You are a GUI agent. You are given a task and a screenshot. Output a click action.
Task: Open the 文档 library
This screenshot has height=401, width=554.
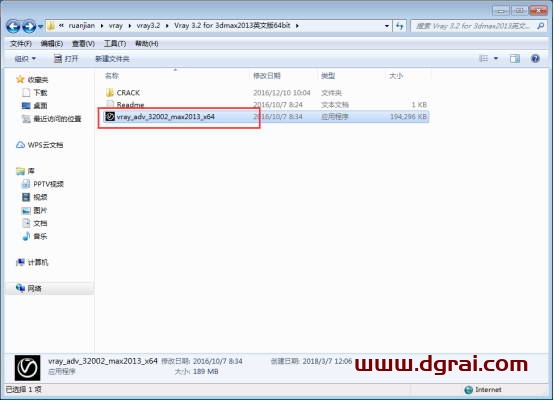click(40, 223)
